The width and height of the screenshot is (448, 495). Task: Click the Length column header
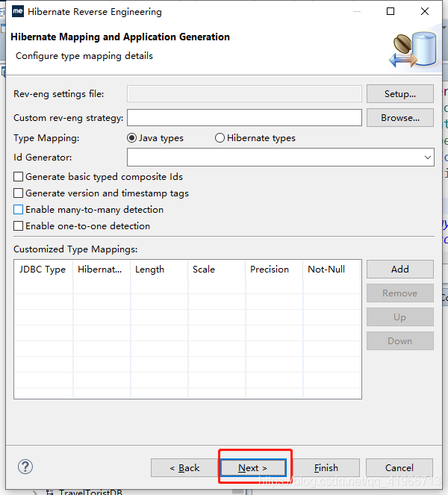click(159, 270)
